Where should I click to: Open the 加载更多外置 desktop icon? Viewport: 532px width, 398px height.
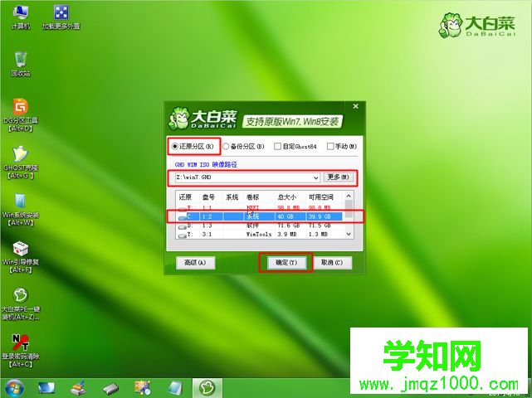(x=61, y=17)
